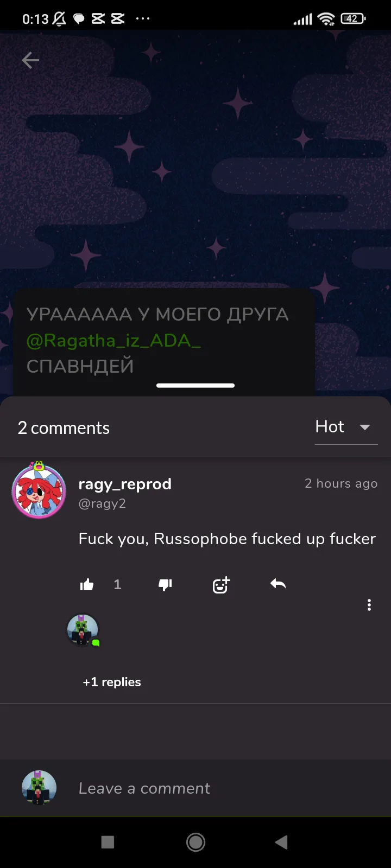Tap your own avatar by comment box

click(39, 788)
